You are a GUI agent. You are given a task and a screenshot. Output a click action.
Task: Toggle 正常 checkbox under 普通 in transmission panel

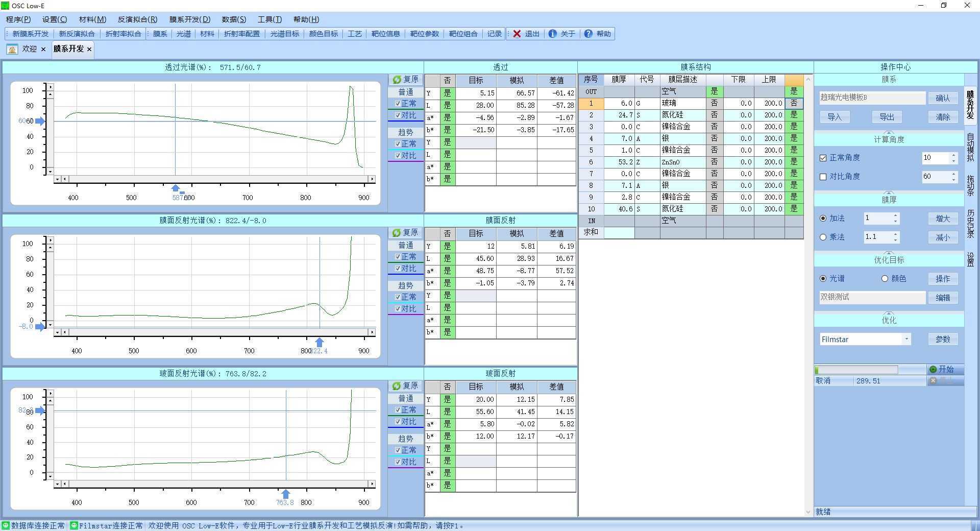[398, 104]
